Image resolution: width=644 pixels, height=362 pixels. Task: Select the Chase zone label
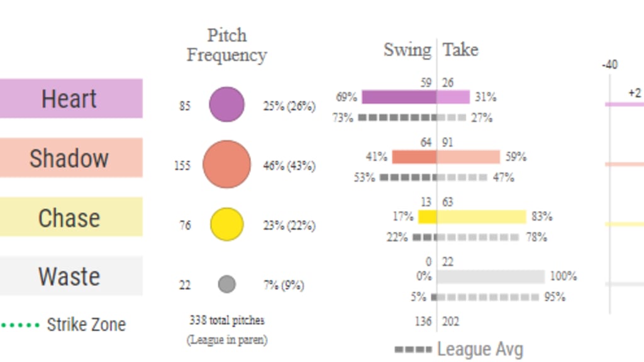pyautogui.click(x=70, y=217)
